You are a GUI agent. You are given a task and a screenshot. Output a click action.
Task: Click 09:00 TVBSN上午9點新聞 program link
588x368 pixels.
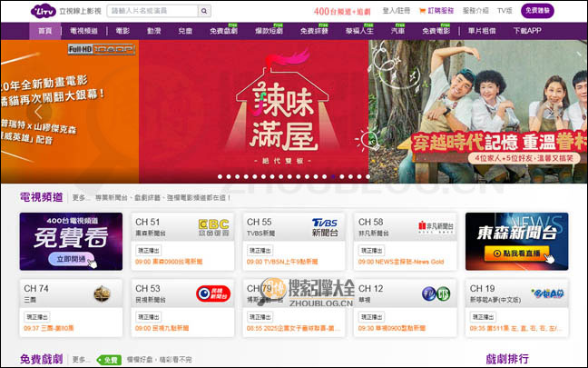[282, 262]
